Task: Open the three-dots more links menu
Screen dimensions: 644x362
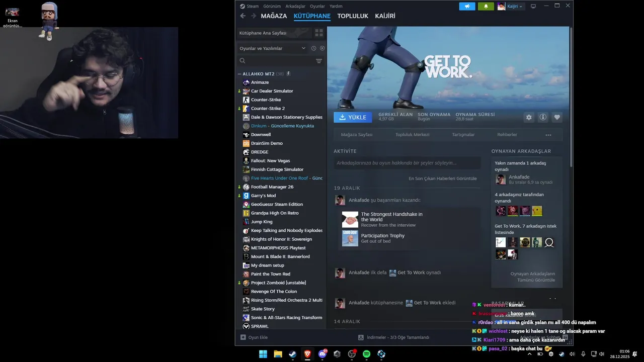Action: (x=548, y=135)
